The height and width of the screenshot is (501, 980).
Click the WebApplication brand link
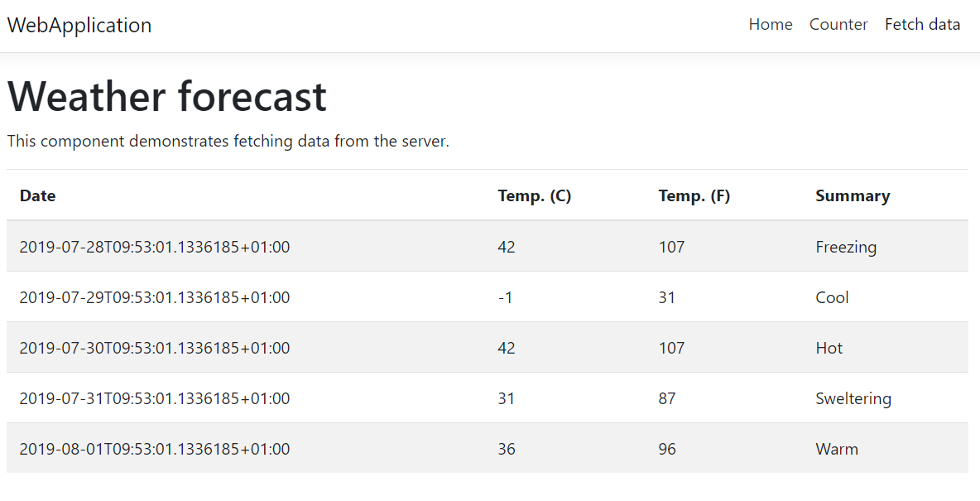(79, 25)
